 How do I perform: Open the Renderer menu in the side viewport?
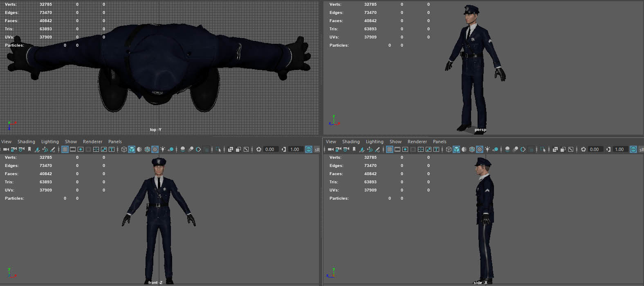click(417, 142)
